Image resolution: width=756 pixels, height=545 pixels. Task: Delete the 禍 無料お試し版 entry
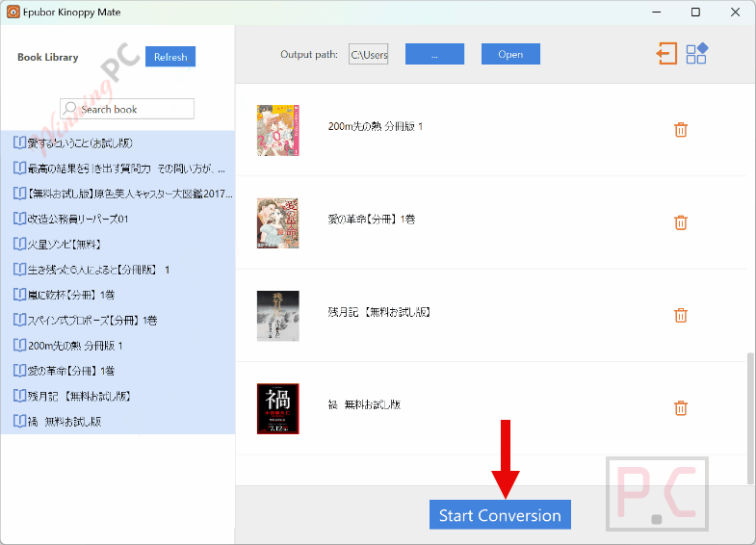680,408
